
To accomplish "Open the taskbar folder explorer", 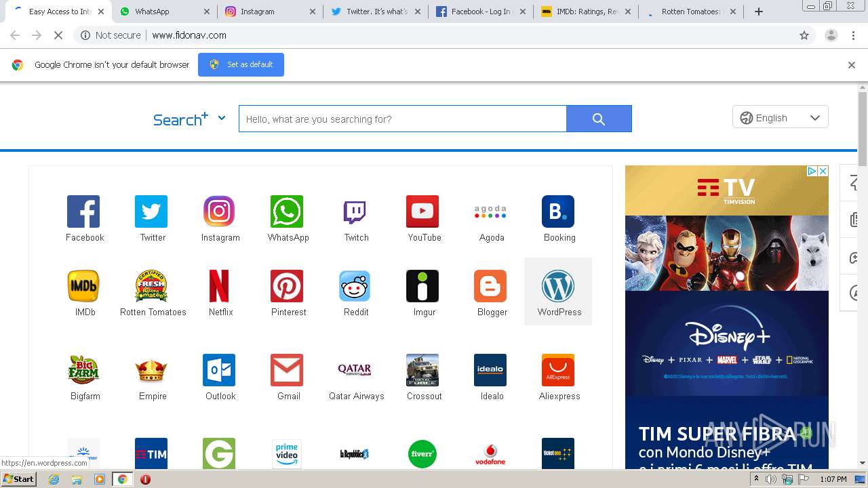I will tap(77, 479).
